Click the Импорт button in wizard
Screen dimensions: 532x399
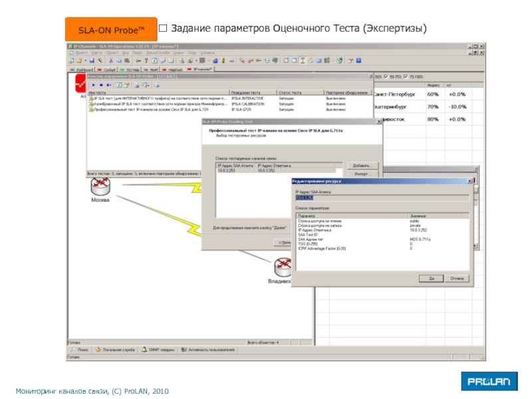[361, 174]
